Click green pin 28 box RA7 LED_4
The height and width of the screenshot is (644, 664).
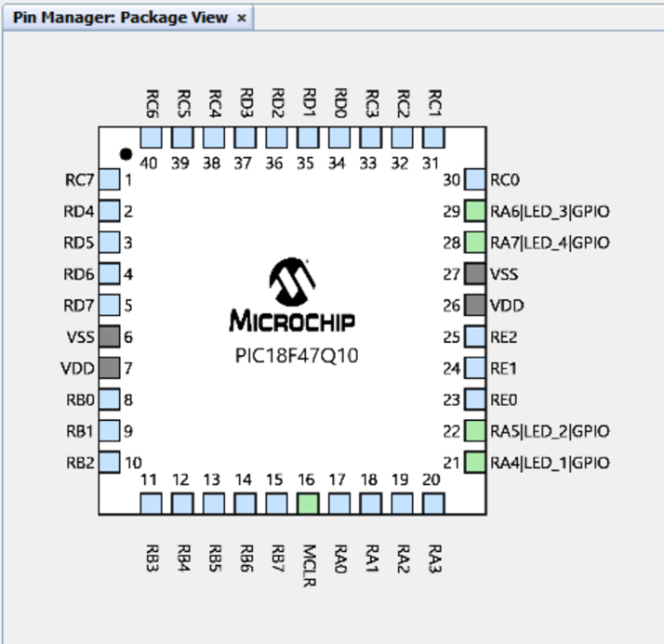point(475,243)
